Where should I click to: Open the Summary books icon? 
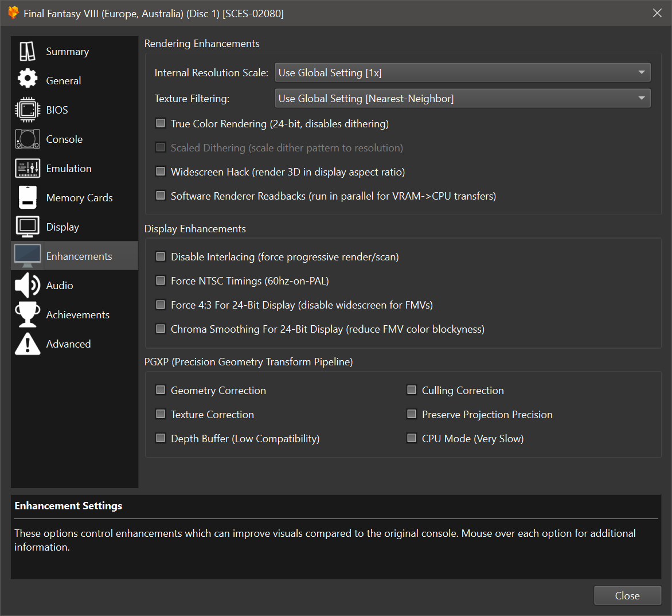tap(28, 52)
